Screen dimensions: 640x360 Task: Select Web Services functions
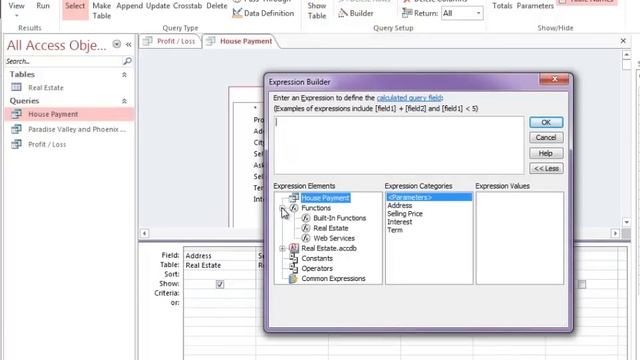(334, 238)
